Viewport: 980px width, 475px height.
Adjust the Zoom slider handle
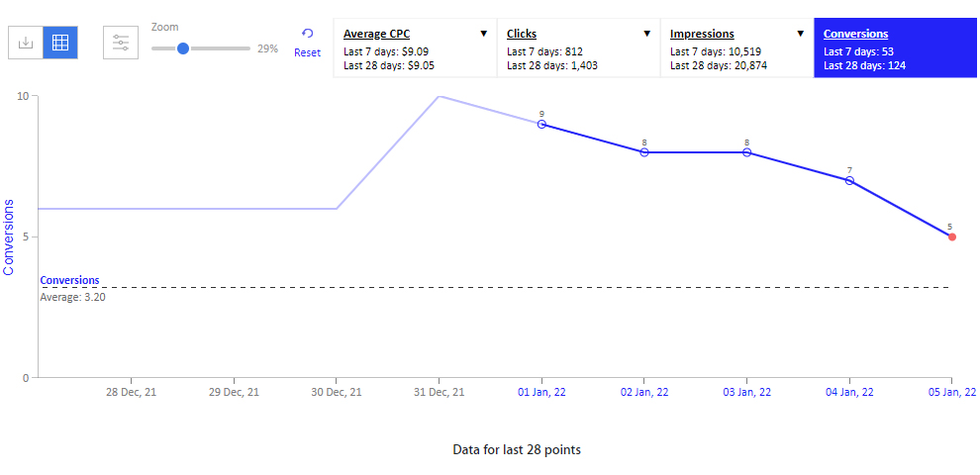click(x=182, y=48)
